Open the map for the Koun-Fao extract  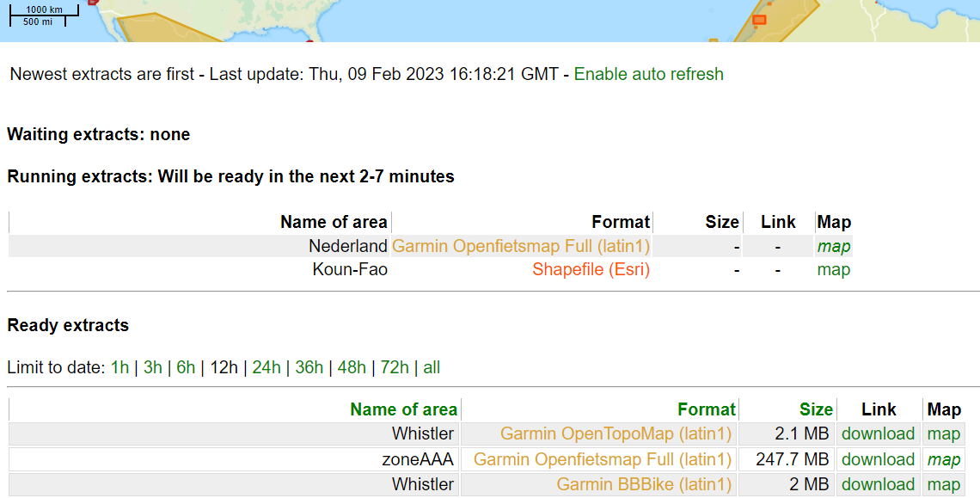pyautogui.click(x=833, y=269)
